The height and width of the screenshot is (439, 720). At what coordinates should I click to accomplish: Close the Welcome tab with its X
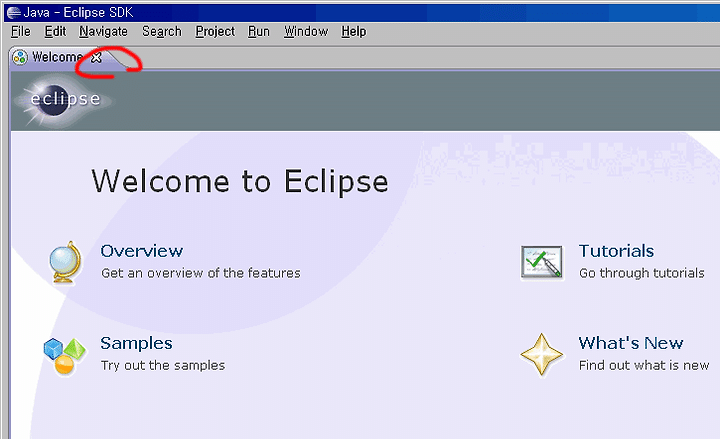click(96, 58)
